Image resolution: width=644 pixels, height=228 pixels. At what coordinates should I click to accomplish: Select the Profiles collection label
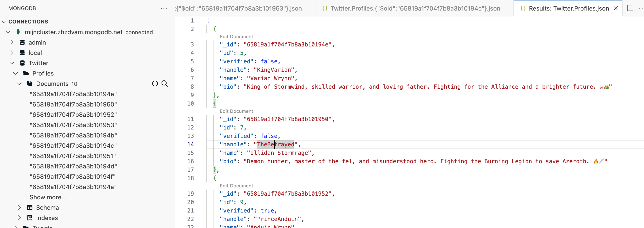[x=43, y=73]
